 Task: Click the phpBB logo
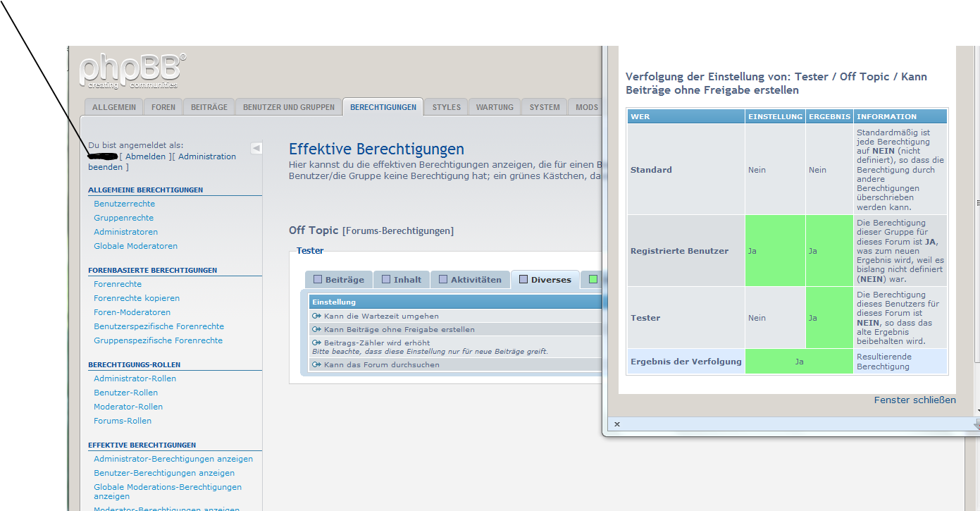132,71
